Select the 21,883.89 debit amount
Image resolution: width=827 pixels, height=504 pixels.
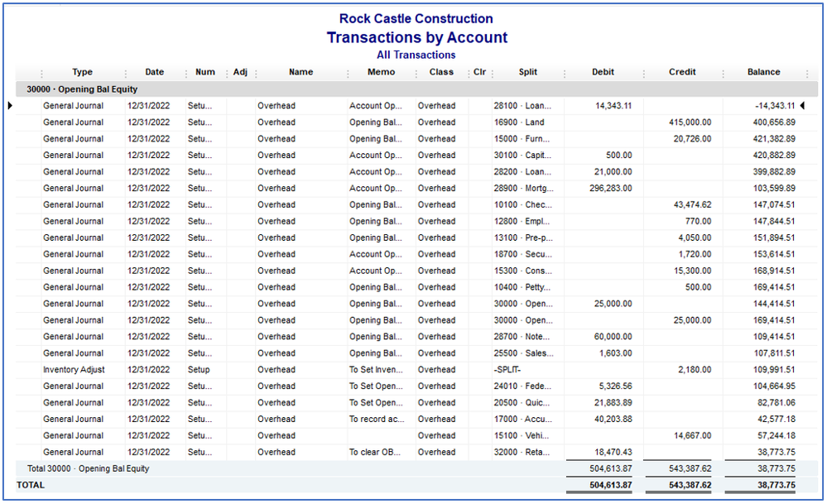tap(613, 403)
